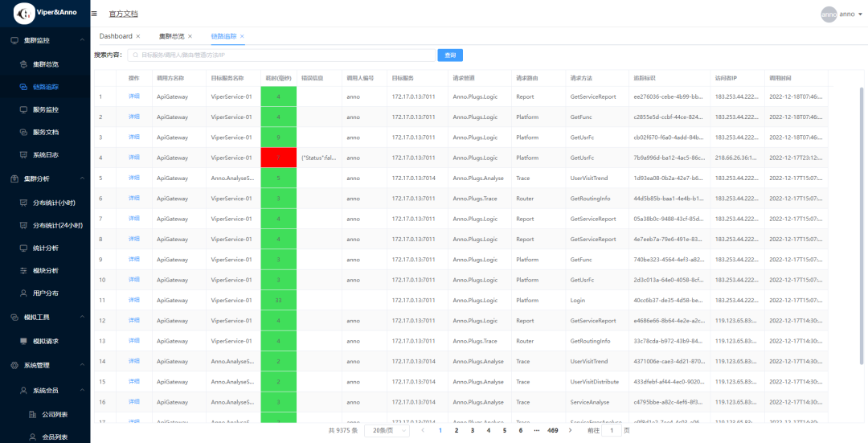Click the ServiceAnalyse cell in row 16
Viewport: 868px width, 443px height.
click(x=596, y=402)
